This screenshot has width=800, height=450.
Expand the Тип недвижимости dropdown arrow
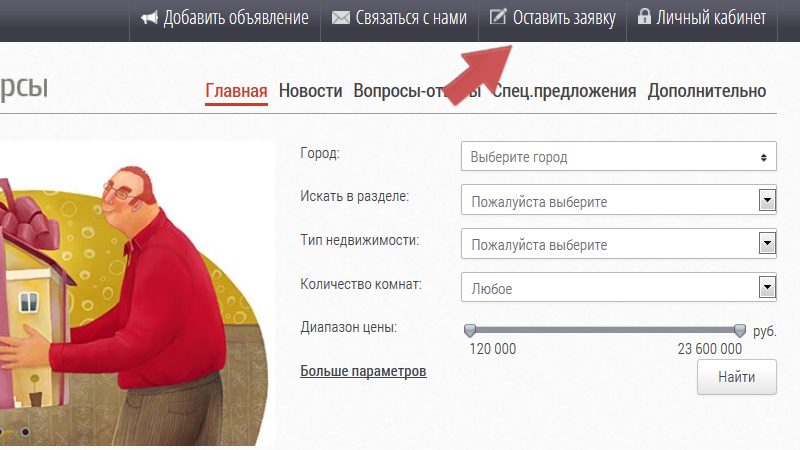[x=767, y=243]
